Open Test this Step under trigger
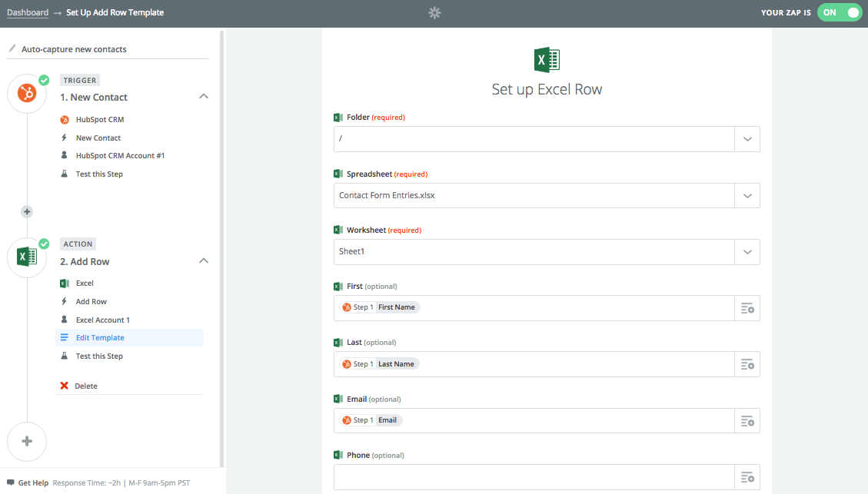This screenshot has height=494, width=868. point(99,174)
